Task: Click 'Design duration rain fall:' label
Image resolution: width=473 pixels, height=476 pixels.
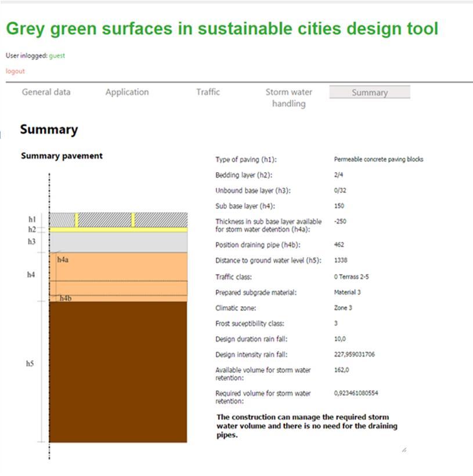Action: click(x=251, y=339)
